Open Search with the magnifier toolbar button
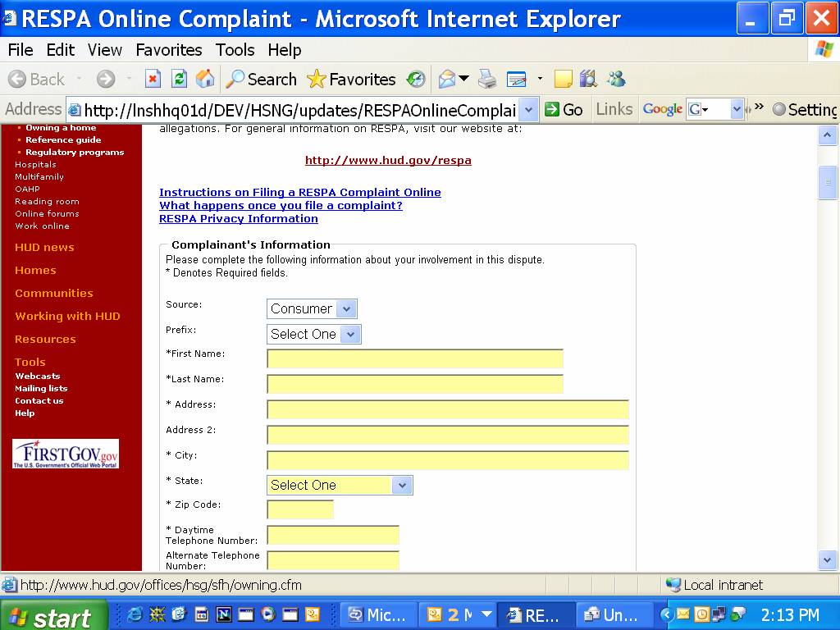This screenshot has height=630, width=840. click(x=261, y=80)
